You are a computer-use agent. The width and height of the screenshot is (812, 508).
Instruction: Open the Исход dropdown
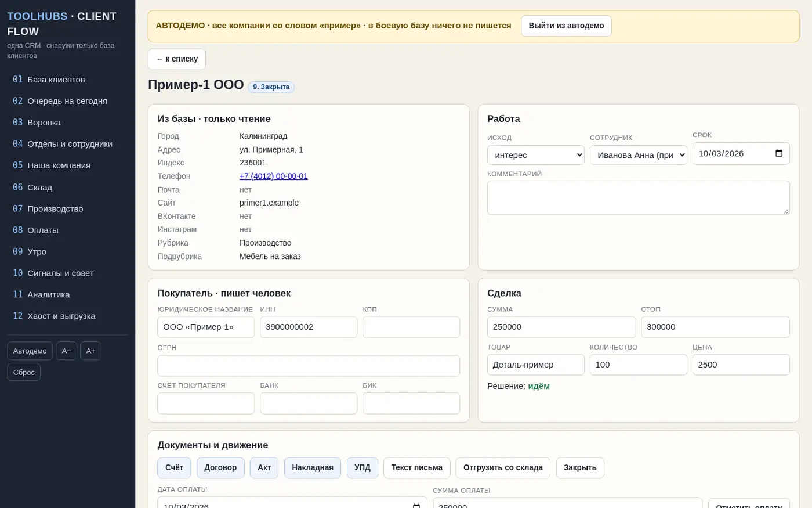pos(536,155)
